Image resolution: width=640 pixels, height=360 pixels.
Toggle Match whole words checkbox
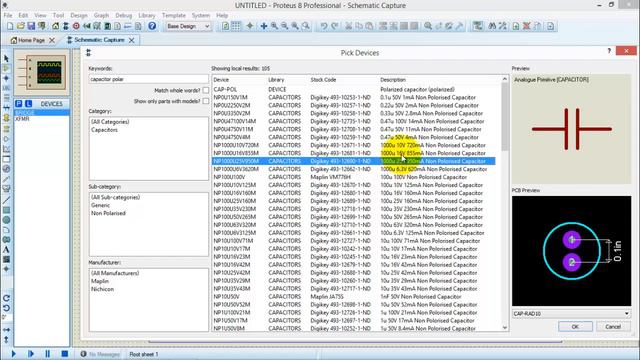[x=206, y=90]
